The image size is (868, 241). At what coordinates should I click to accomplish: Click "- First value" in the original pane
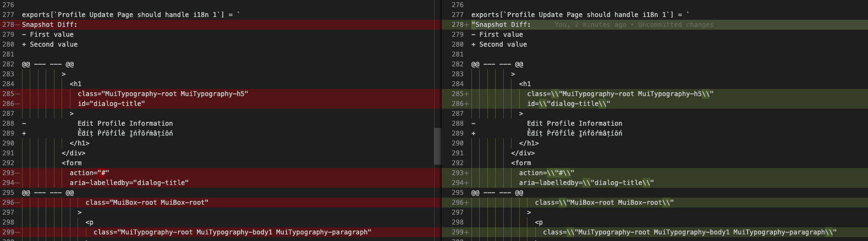coord(48,35)
